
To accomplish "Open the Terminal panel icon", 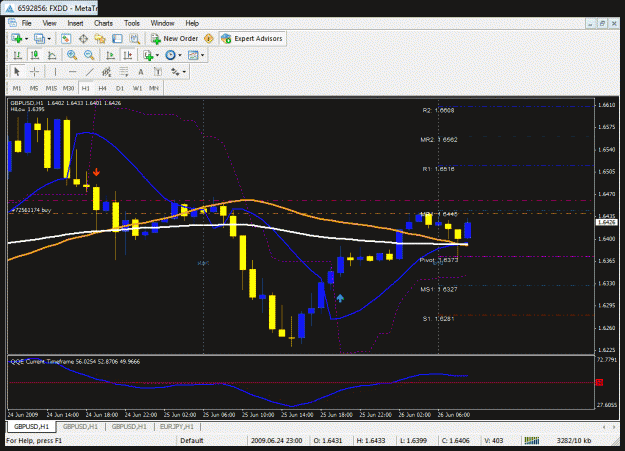I will click(117, 39).
